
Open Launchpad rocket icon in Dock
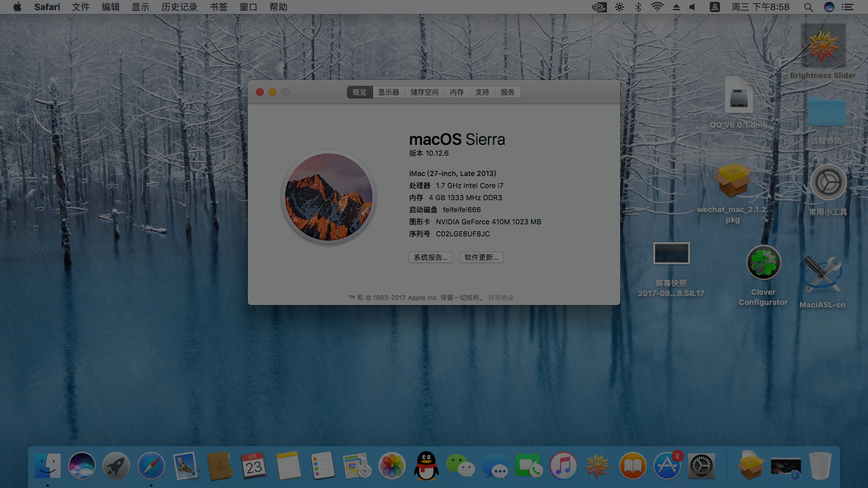pos(116,466)
